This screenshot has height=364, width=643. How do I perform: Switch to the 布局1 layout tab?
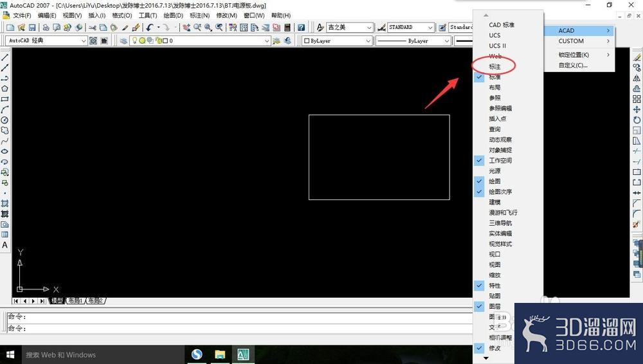pyautogui.click(x=75, y=301)
